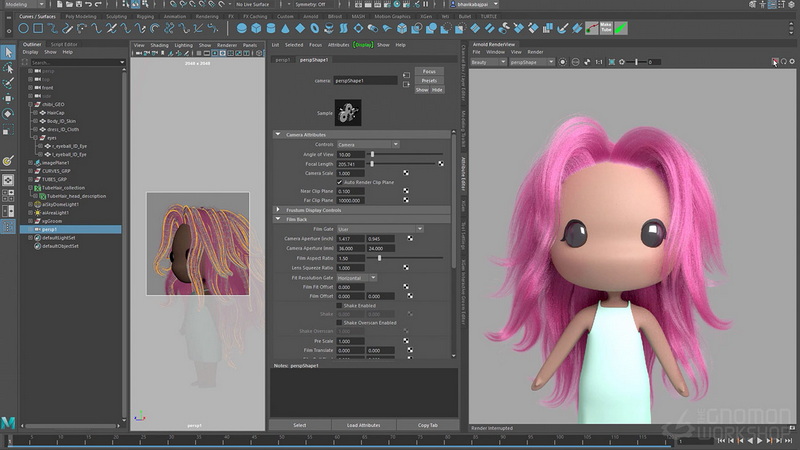Toggle film gate icon in viewport toolbar
Screen dimensions: 800x450
click(207, 53)
